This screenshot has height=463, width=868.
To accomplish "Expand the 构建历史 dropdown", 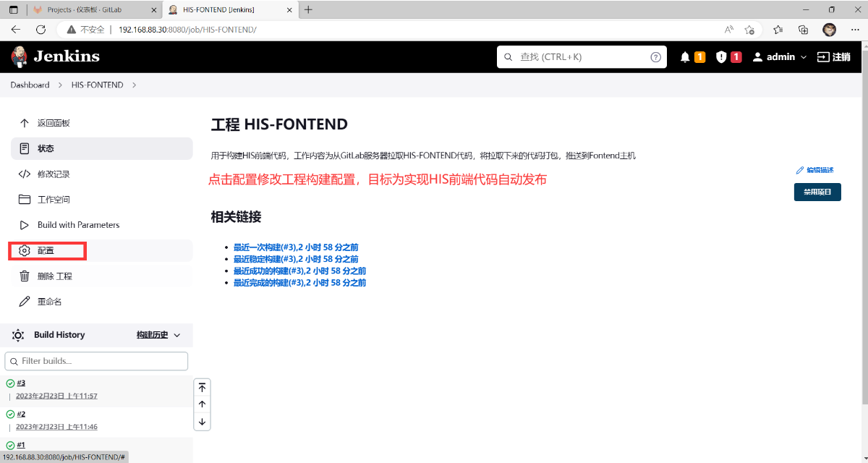I will [x=158, y=335].
